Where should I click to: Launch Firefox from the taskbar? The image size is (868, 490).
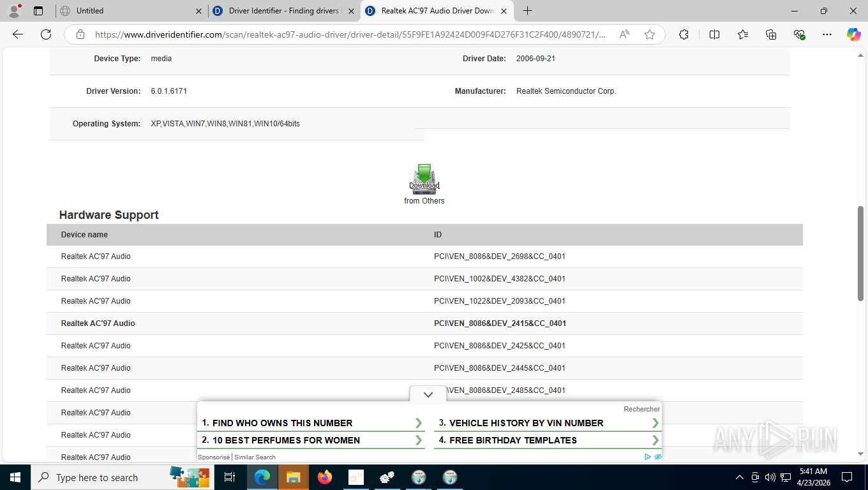tap(325, 477)
